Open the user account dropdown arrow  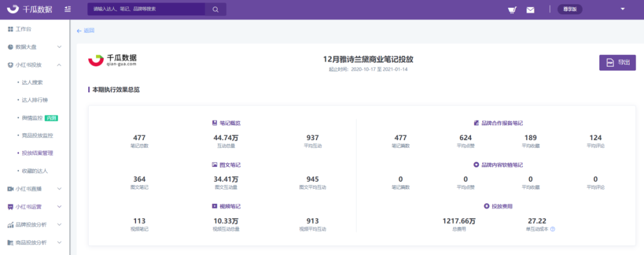coord(623,9)
